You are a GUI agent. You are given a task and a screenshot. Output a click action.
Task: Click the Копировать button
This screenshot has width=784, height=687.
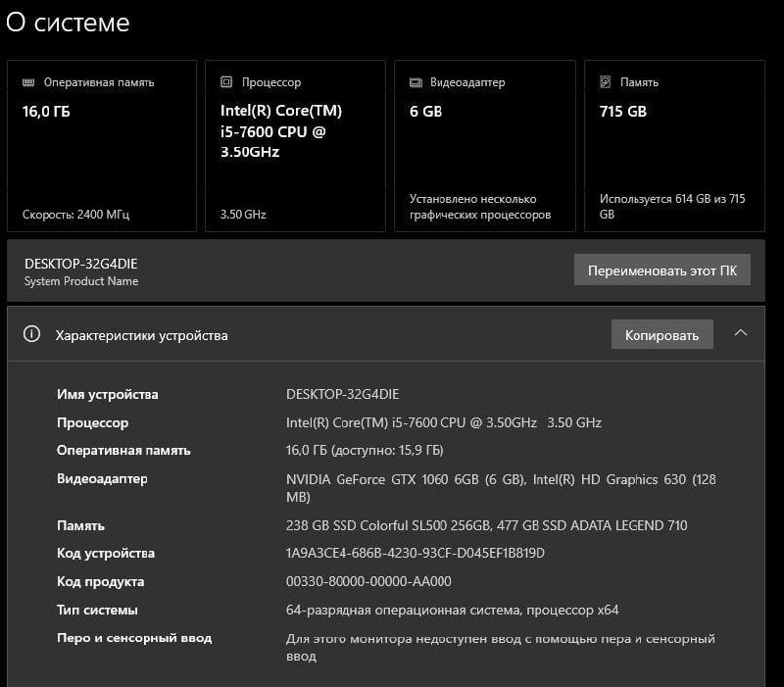click(662, 334)
